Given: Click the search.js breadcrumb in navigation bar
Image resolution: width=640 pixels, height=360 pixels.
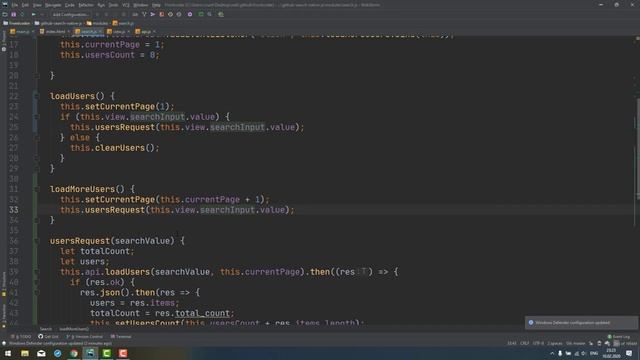Looking at the screenshot, I should tap(123, 23).
